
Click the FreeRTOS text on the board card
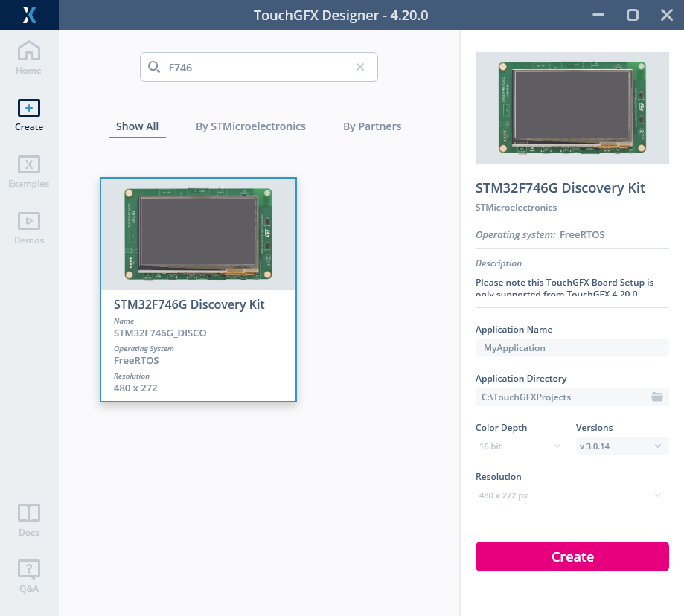(x=136, y=361)
